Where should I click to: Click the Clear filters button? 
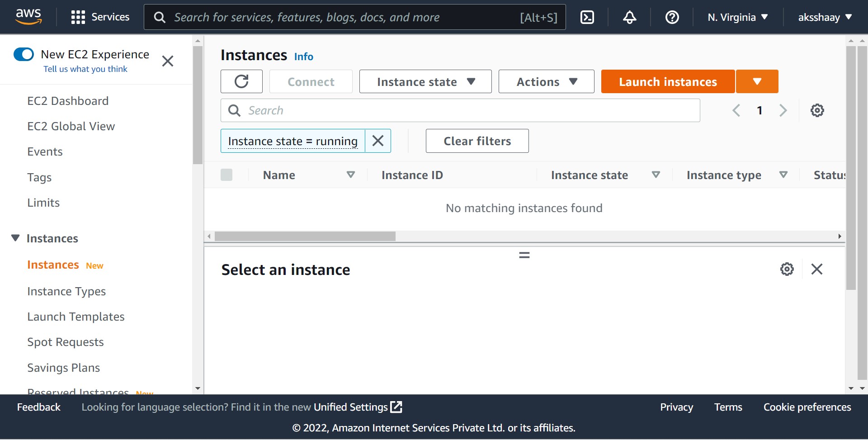477,141
